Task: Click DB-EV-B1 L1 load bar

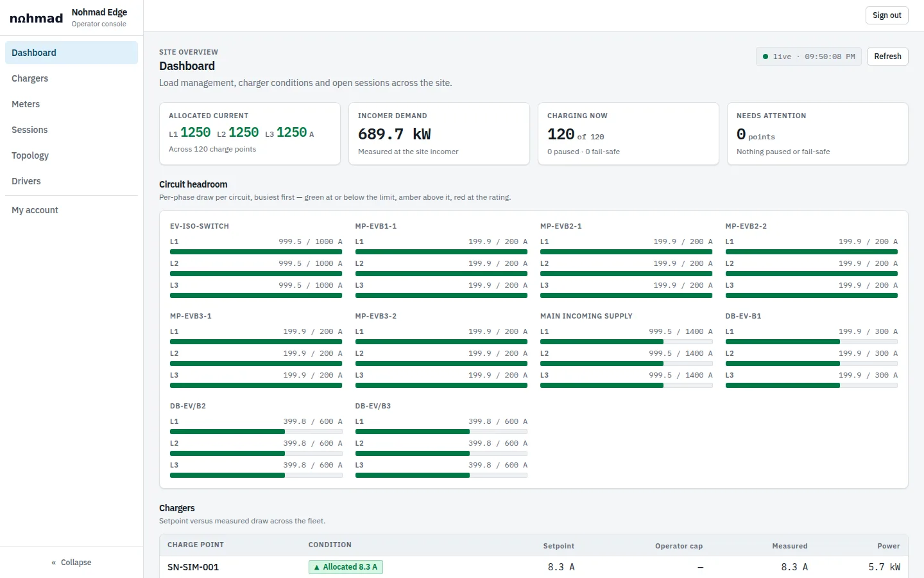Action: [812, 342]
